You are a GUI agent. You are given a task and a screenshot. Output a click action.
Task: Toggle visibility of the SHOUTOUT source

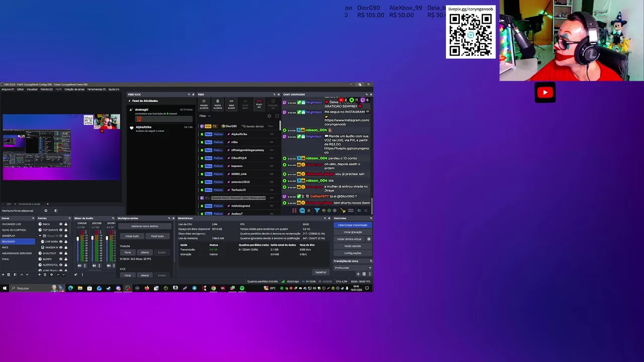[x=61, y=253]
